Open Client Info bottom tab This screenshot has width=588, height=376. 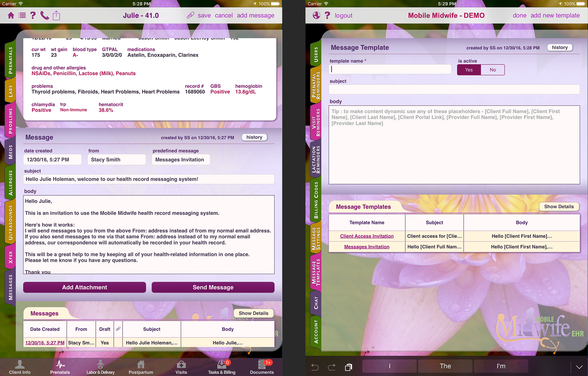pos(20,367)
